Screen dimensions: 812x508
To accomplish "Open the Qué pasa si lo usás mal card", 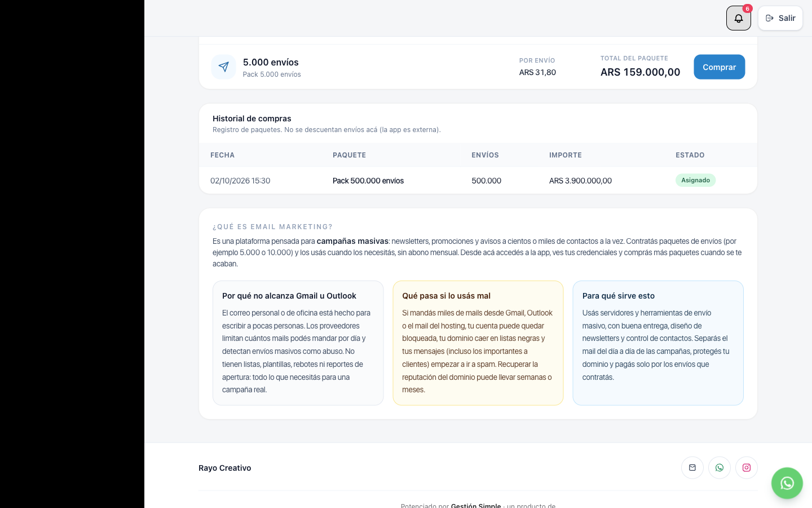I will point(478,343).
